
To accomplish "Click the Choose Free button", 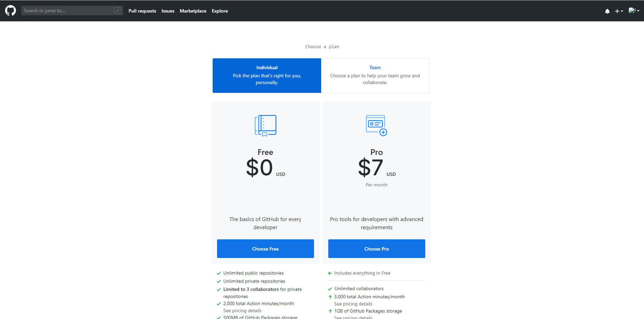I will (266, 249).
